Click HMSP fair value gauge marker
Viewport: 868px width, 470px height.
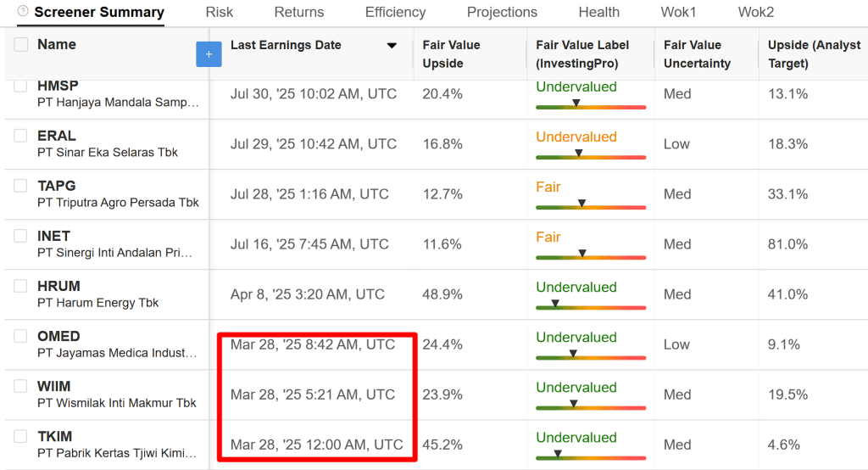[x=576, y=103]
